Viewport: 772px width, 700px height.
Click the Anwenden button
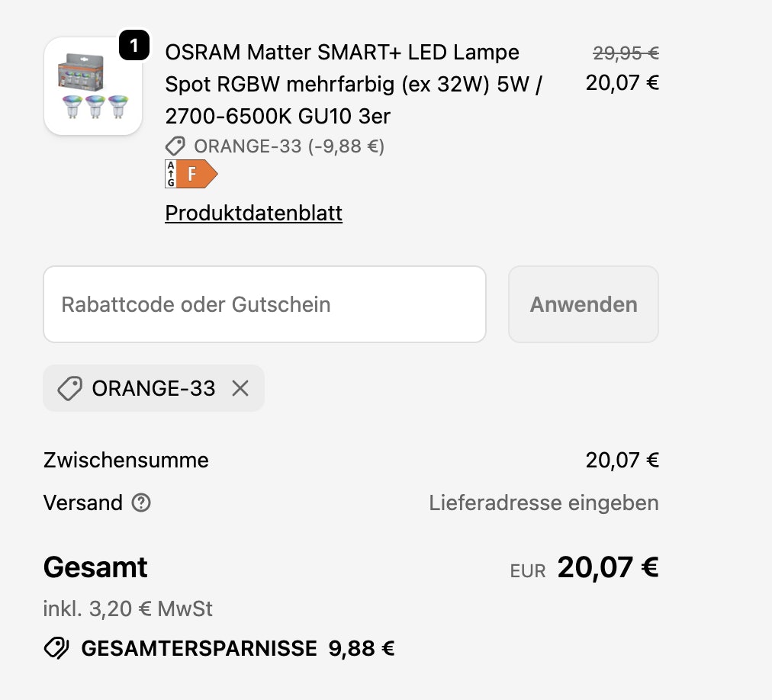click(583, 304)
